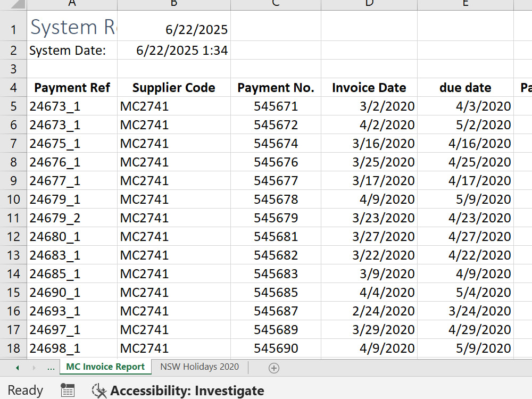Switch to NSW Holidays 2020 sheet
Viewport: 532px width, 399px height.
pyautogui.click(x=199, y=367)
